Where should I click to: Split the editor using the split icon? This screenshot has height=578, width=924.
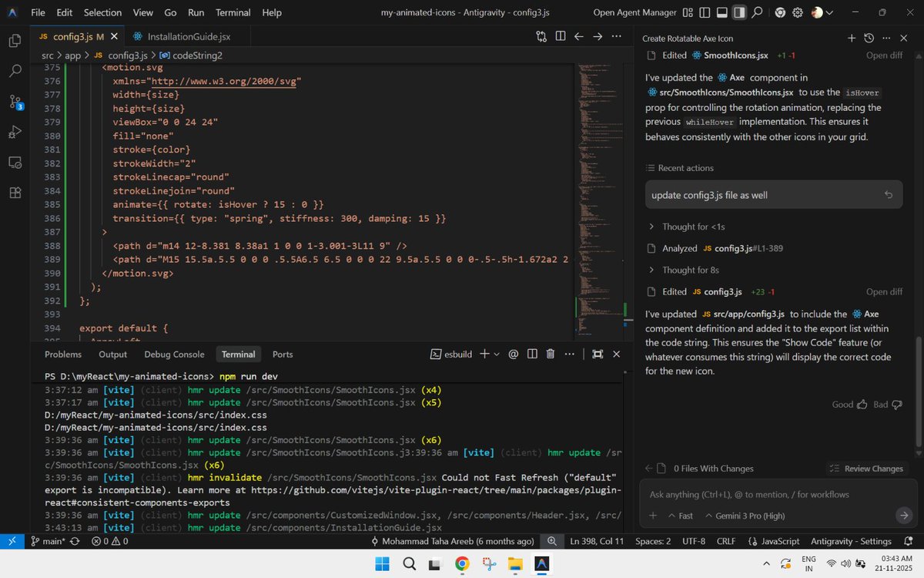pos(560,35)
